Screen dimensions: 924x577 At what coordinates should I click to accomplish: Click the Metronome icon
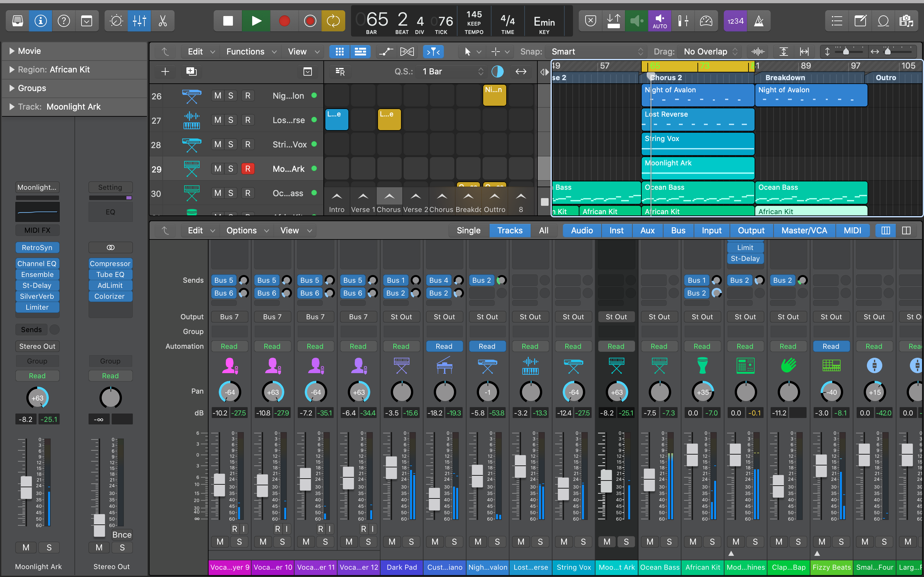tap(759, 21)
